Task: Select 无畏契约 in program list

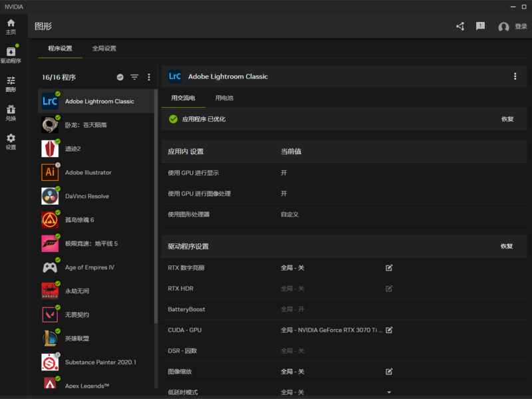Action: click(x=96, y=315)
